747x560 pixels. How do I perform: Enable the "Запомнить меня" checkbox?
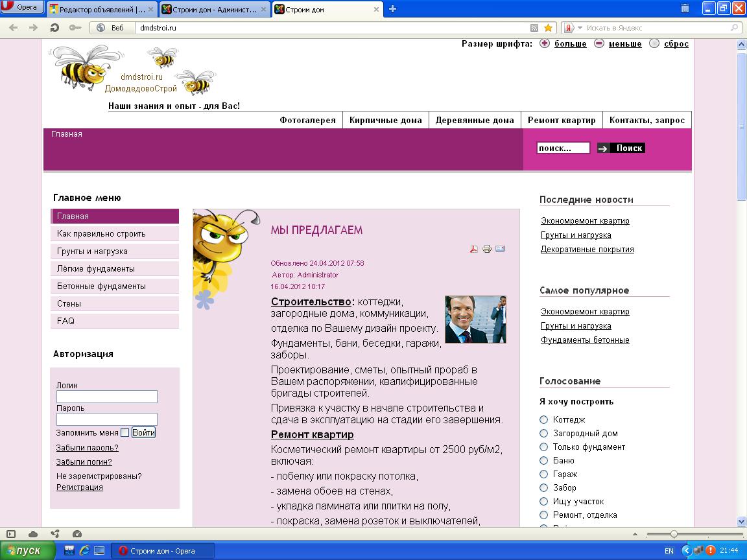click(x=125, y=433)
